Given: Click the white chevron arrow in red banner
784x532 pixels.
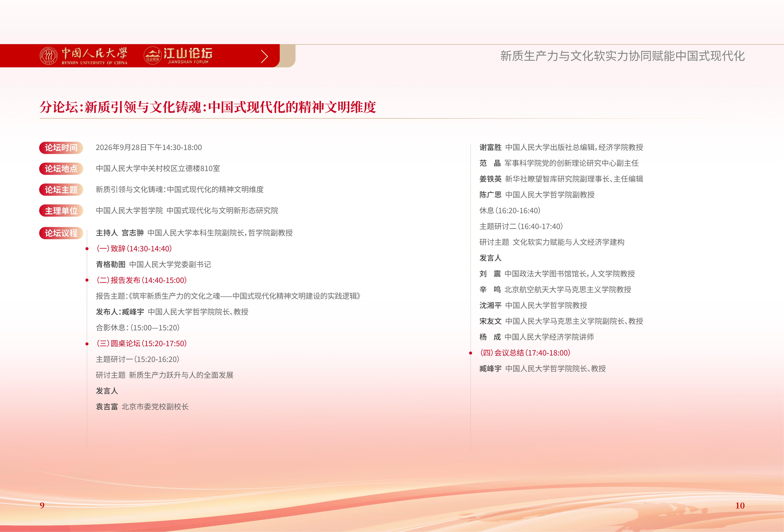Looking at the screenshot, I should [264, 56].
